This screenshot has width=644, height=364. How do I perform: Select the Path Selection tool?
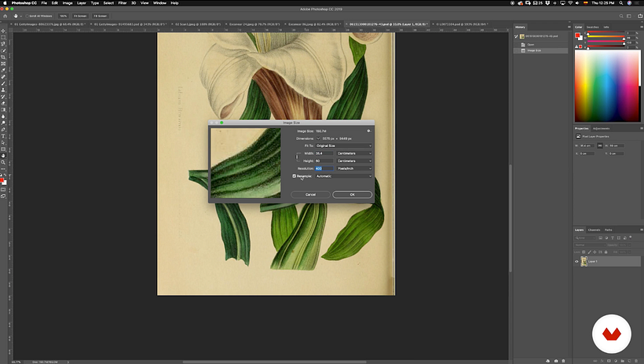(3, 143)
